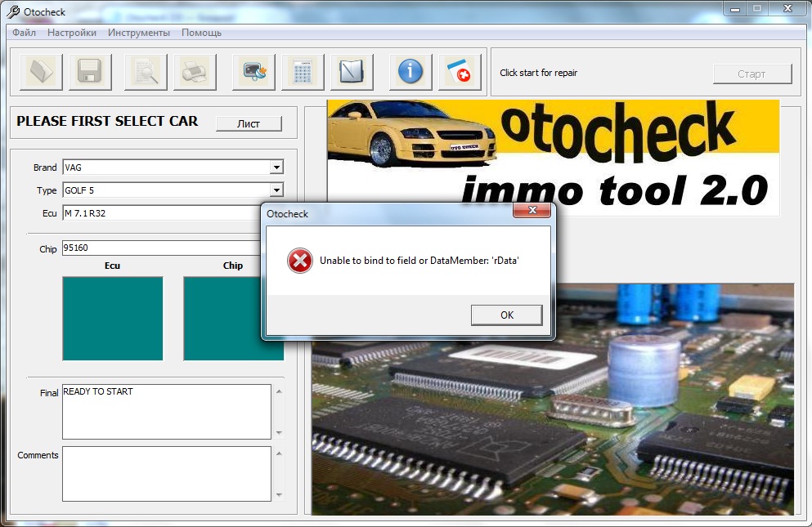The width and height of the screenshot is (812, 527).
Task: Minimize the Otocheck main window
Action: click(x=735, y=9)
